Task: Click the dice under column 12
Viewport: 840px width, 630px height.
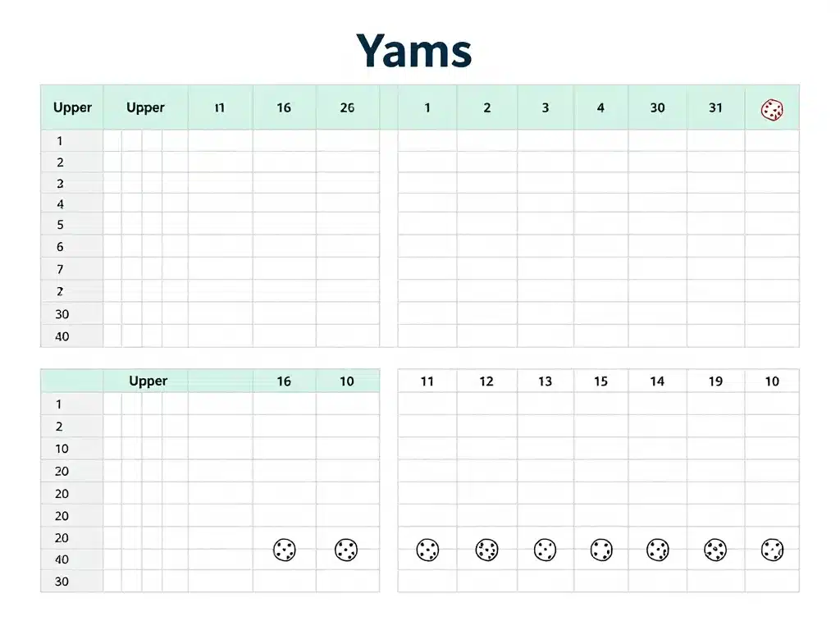Action: [486, 550]
